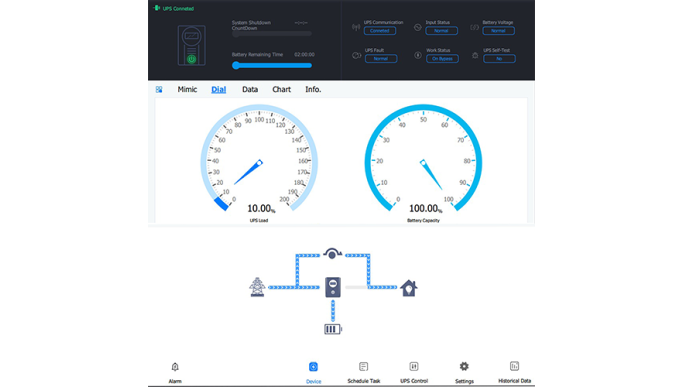This screenshot has height=387, width=683.
Task: Open the Settings gear icon
Action: click(464, 367)
